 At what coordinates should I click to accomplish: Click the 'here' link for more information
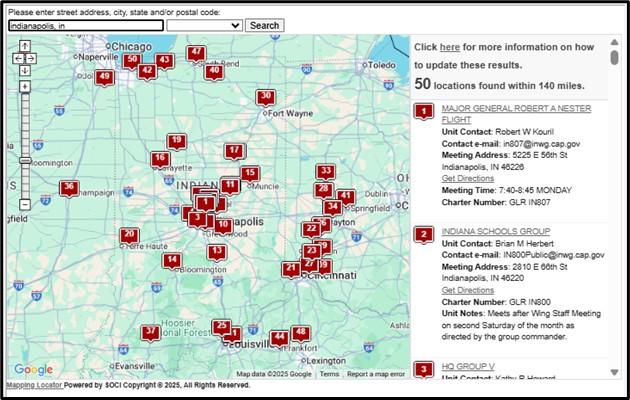pos(450,47)
